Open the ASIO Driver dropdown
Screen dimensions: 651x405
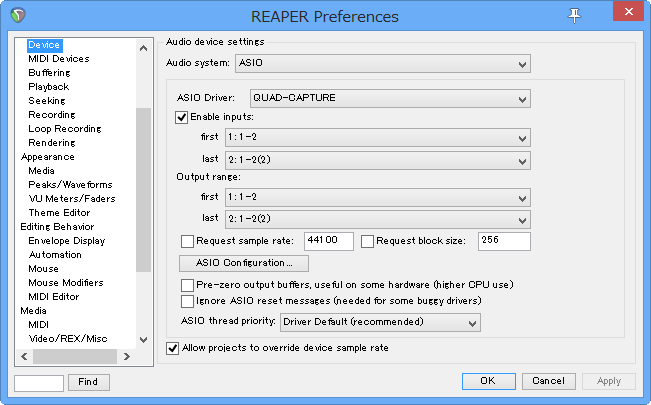click(390, 98)
